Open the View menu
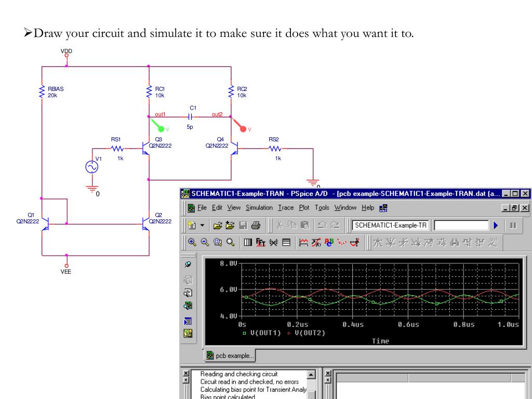 tap(234, 208)
